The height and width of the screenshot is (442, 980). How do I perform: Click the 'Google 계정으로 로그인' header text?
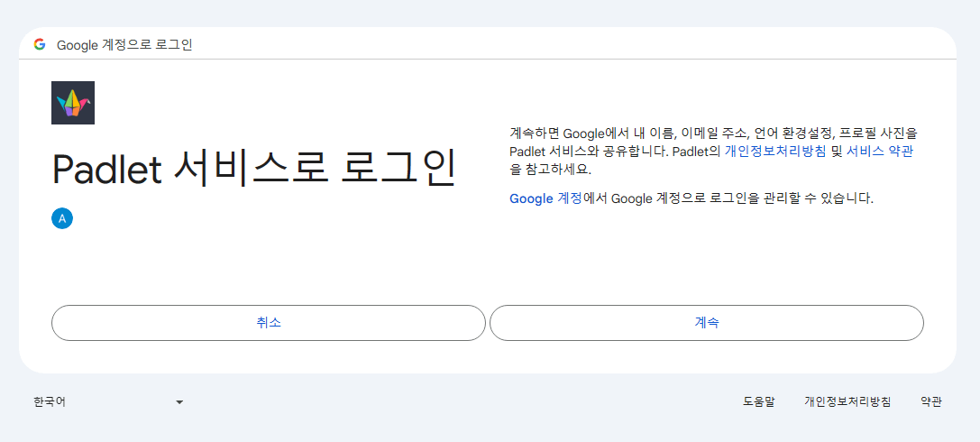(124, 45)
